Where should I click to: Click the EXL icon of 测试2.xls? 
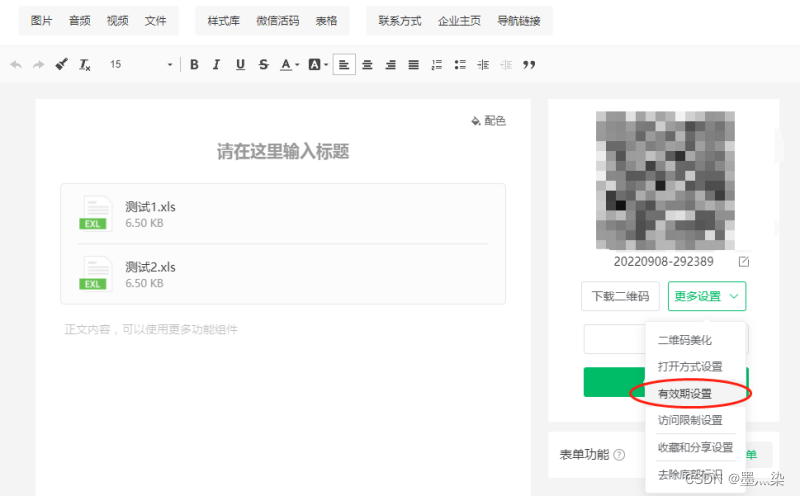(95, 274)
